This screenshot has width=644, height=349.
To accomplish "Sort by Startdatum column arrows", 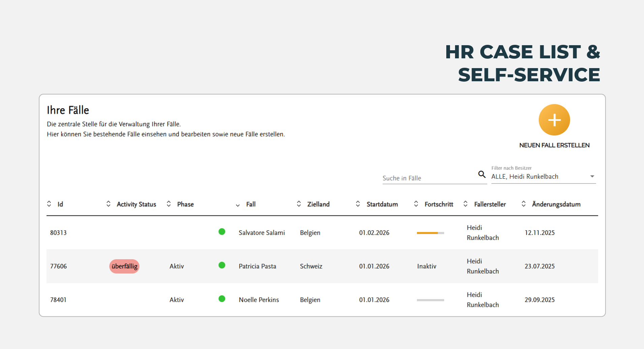I will point(358,204).
